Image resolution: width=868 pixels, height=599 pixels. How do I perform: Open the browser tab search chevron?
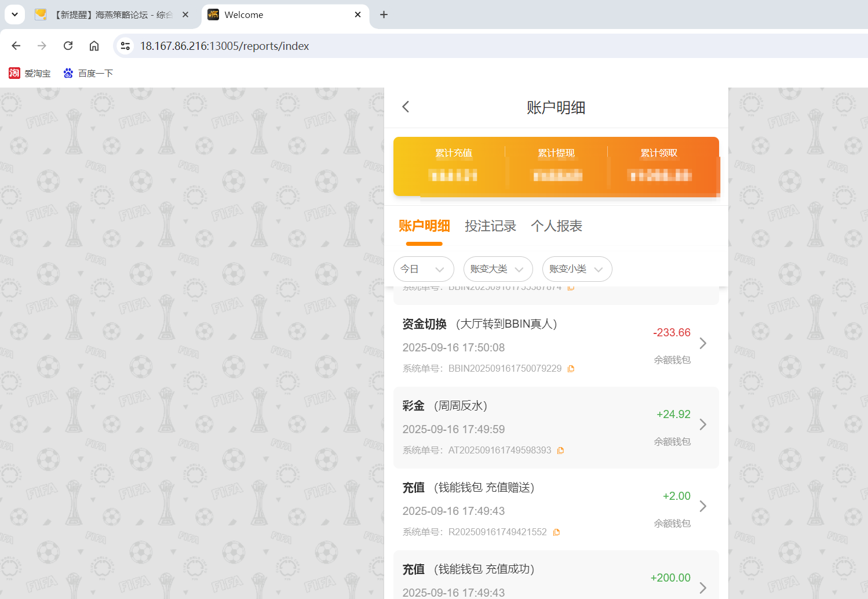[14, 14]
